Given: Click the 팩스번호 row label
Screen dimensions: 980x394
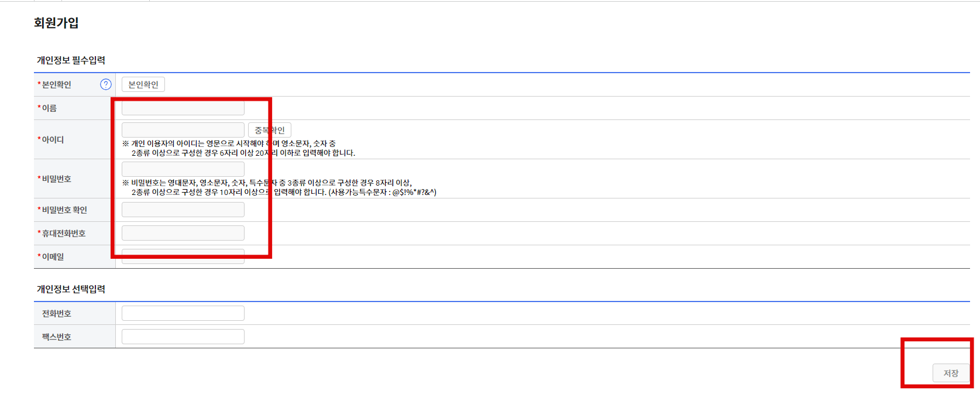Looking at the screenshot, I should pos(56,337).
